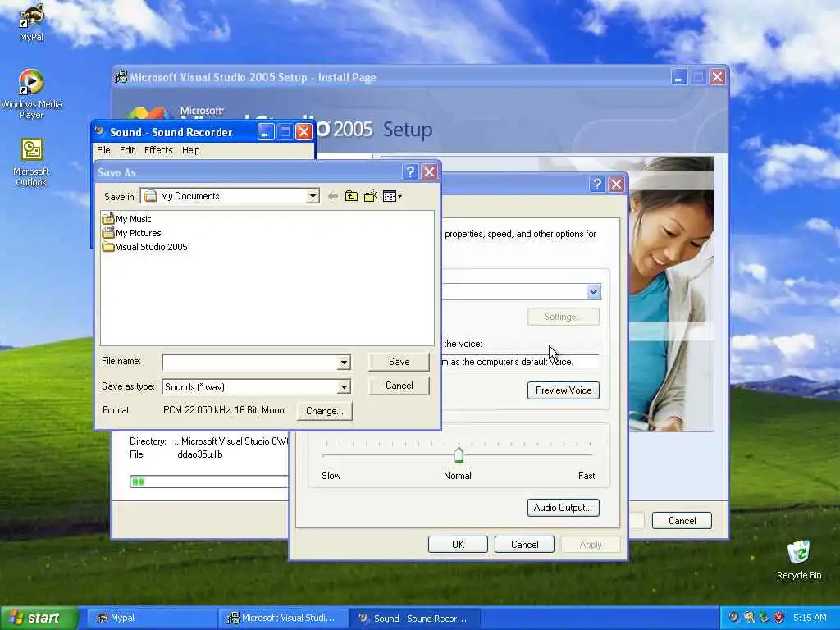This screenshot has height=630, width=840.
Task: Open the MyPal desktop shortcut
Action: (x=31, y=22)
